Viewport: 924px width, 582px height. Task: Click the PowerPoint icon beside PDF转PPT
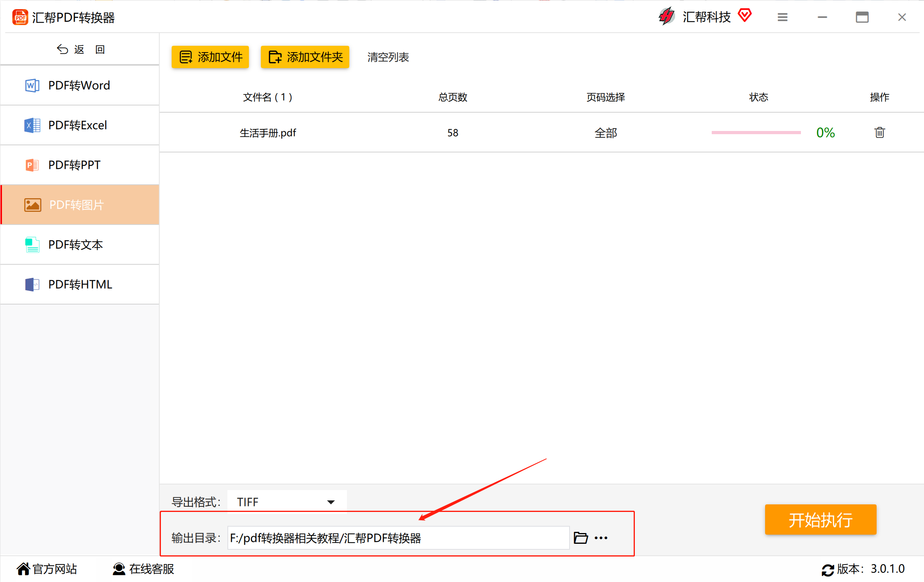click(32, 165)
